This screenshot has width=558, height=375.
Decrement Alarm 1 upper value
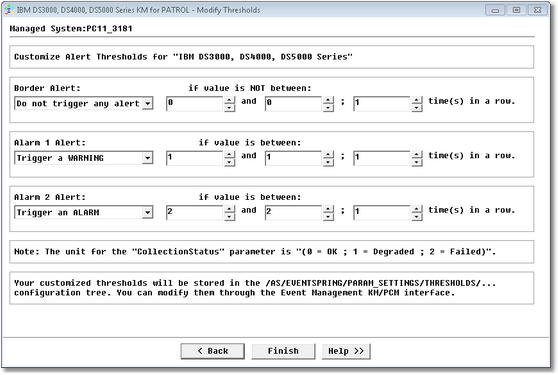[x=328, y=162]
